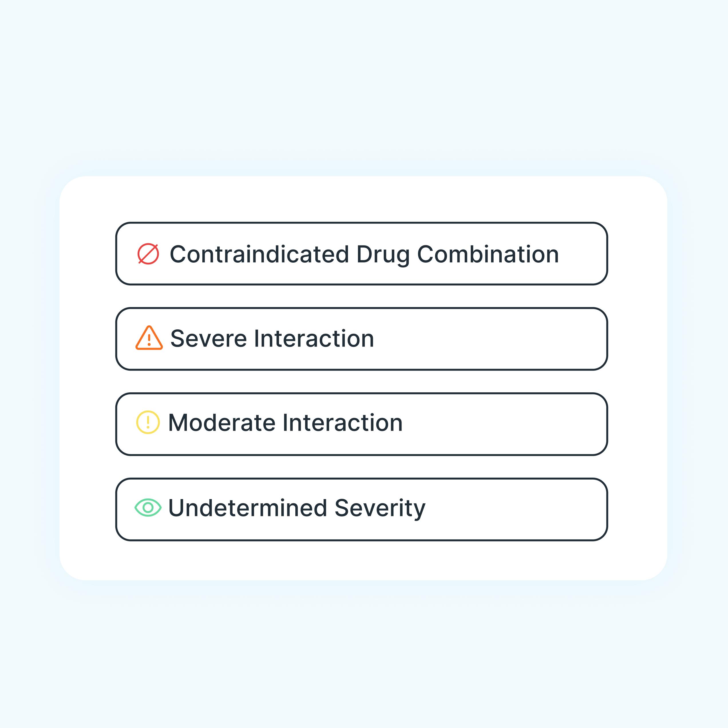Click the white card's empty top margin
This screenshot has height=728, width=728.
363,199
